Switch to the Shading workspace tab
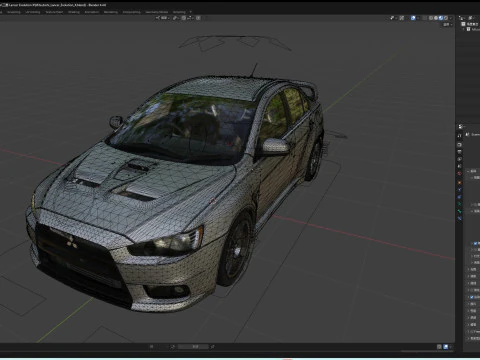The image size is (480, 360). tap(74, 12)
